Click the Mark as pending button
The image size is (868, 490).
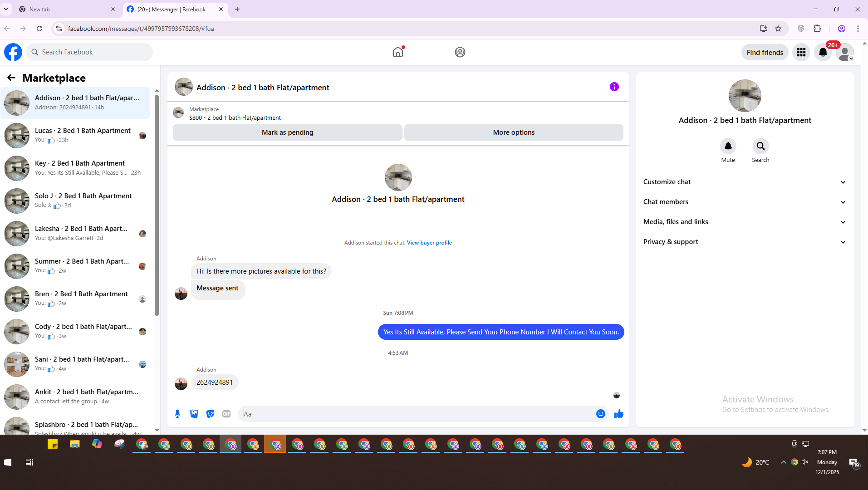pyautogui.click(x=287, y=132)
